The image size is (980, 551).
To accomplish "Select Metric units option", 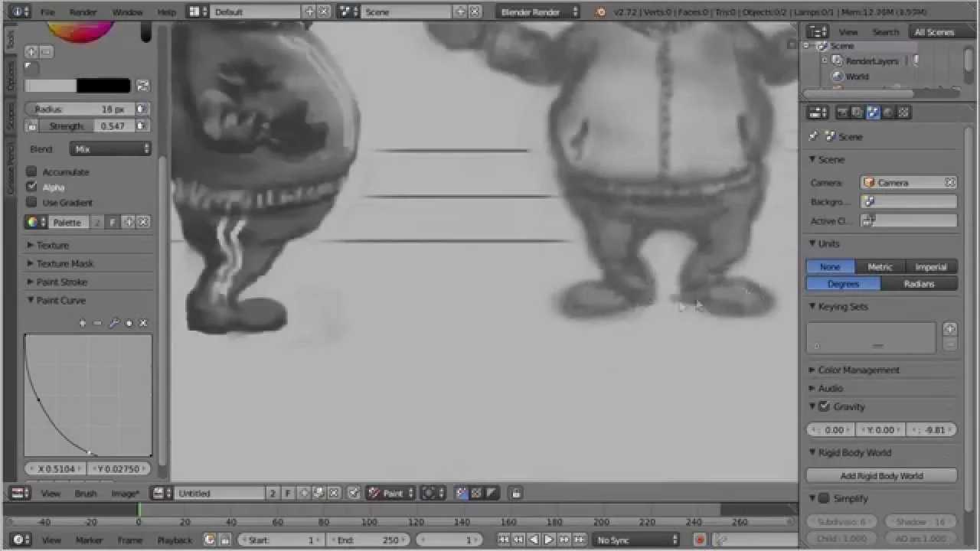I will pos(880,267).
